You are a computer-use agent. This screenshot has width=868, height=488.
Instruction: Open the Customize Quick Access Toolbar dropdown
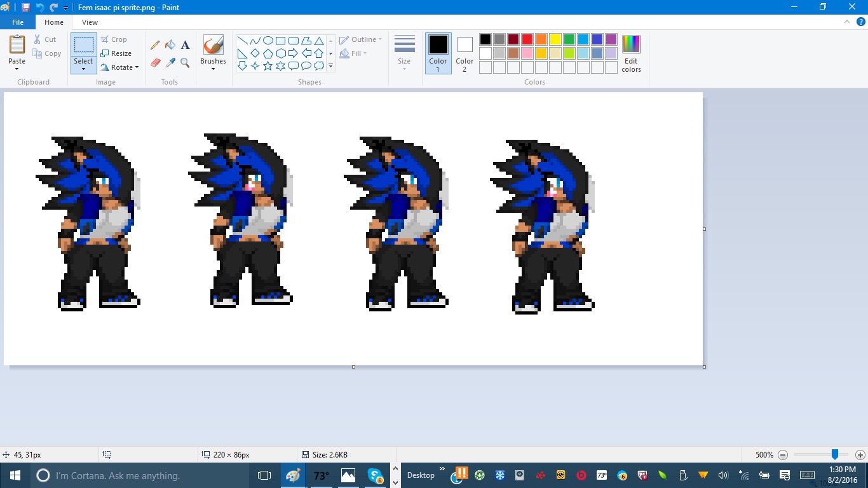(65, 8)
